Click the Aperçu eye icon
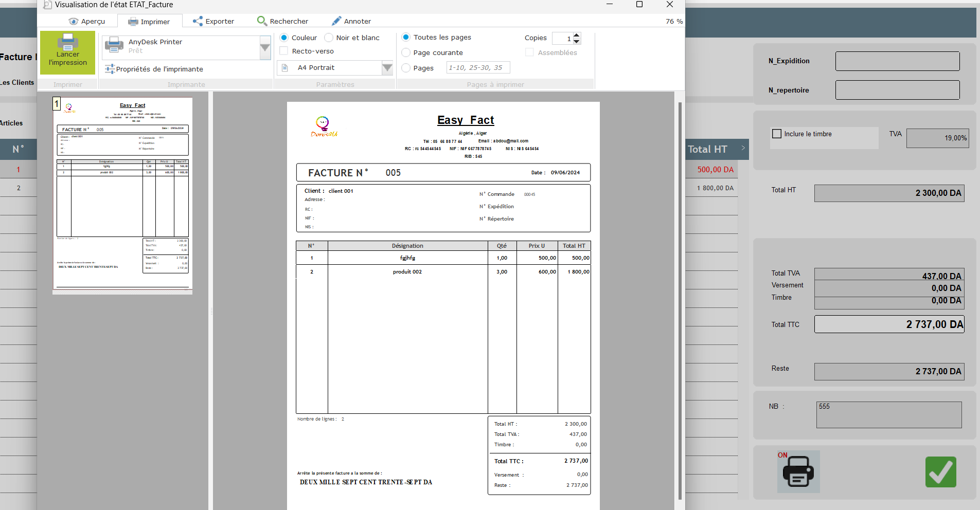 [x=74, y=22]
